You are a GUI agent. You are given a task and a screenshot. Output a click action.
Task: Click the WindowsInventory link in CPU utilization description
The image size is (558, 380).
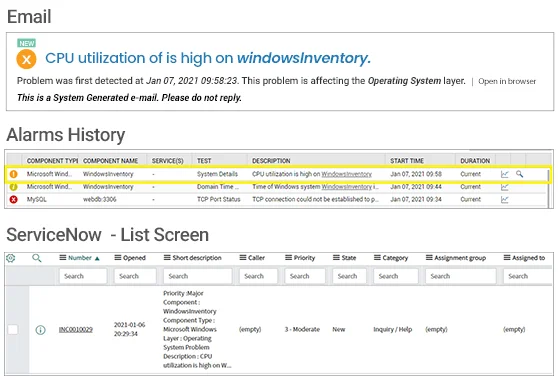347,174
